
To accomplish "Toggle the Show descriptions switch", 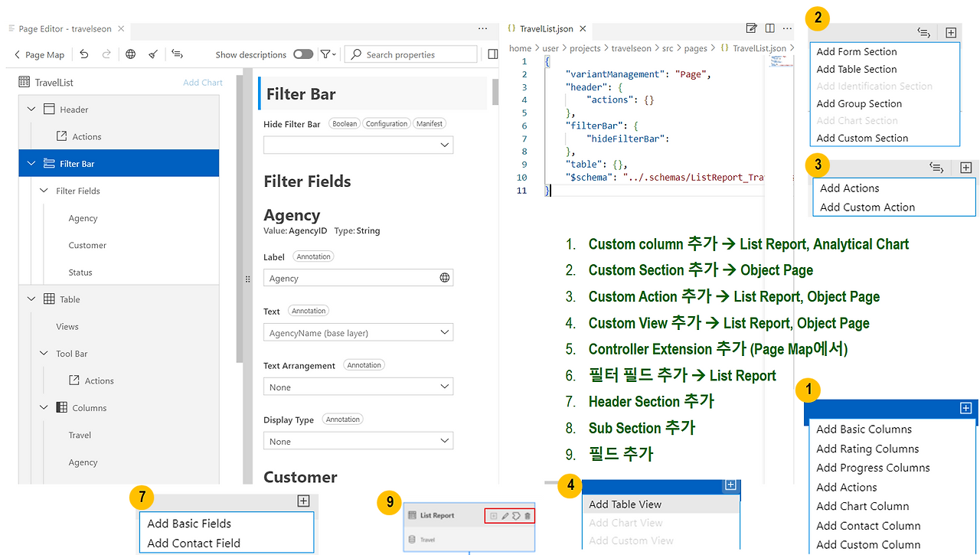I will 303,54.
